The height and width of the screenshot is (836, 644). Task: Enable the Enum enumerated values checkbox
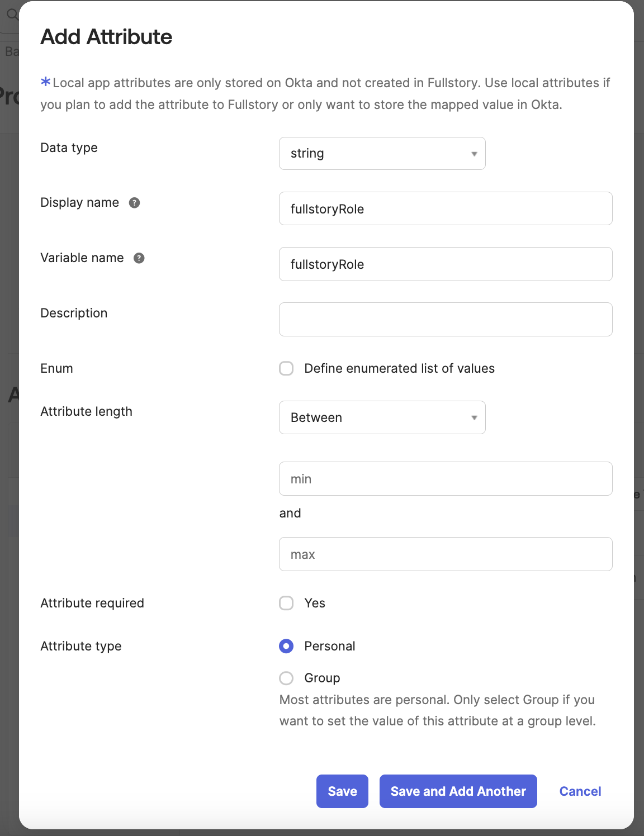[286, 369]
